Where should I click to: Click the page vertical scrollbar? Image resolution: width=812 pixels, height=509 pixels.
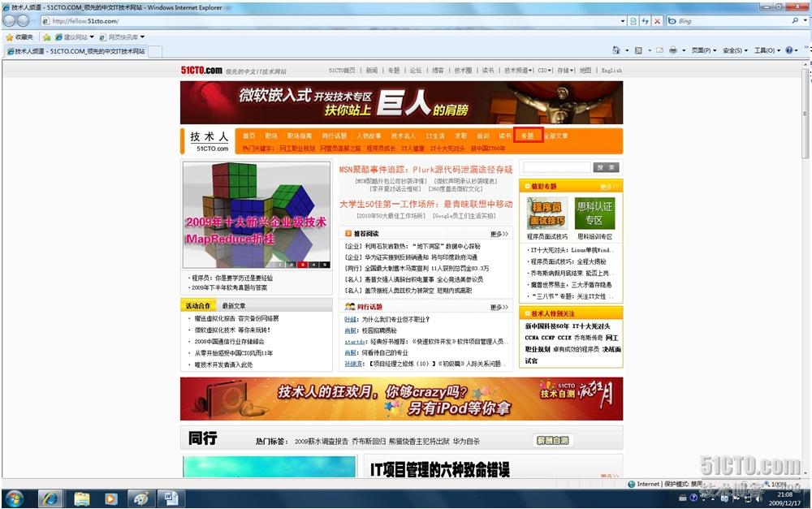click(806, 270)
